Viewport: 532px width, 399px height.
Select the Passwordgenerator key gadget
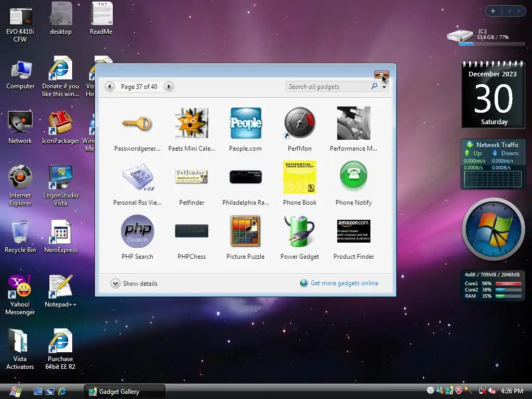tap(137, 123)
